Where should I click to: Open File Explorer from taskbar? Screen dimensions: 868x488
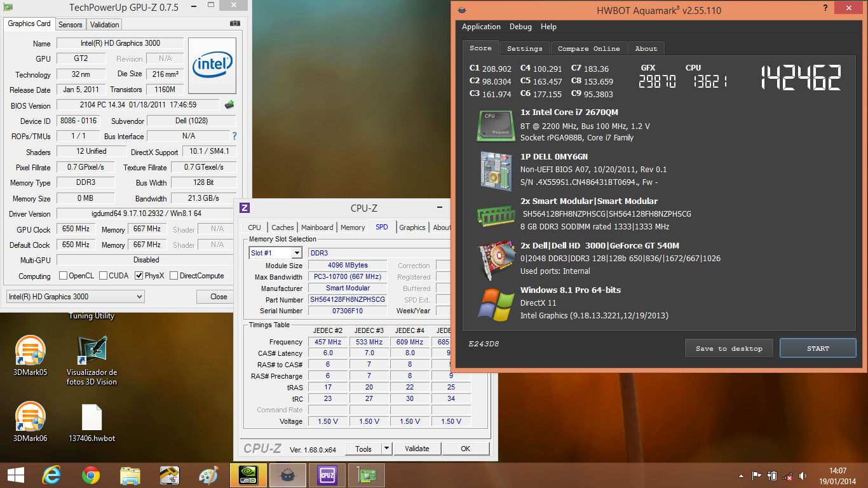tap(130, 475)
